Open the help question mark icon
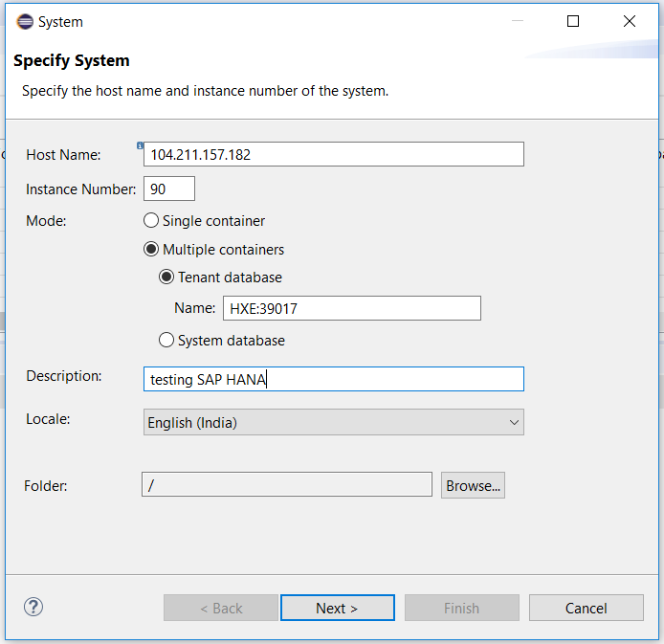This screenshot has width=664, height=644. pos(33,607)
